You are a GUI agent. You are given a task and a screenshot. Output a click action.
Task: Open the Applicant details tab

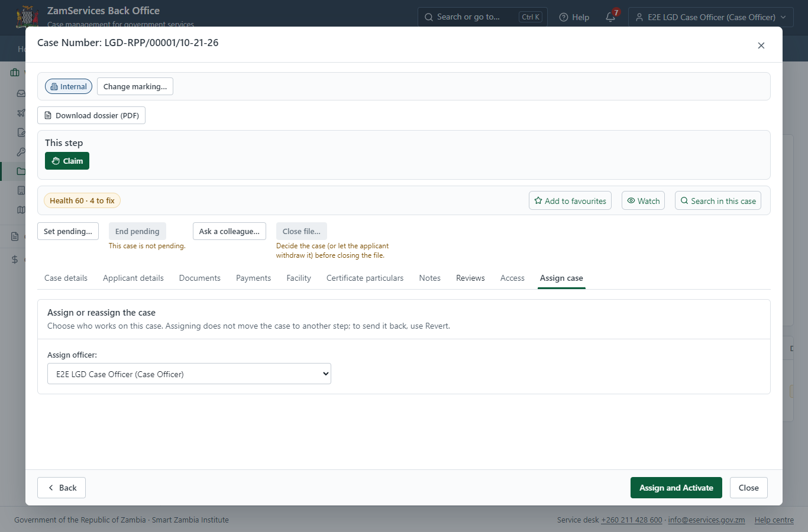(x=133, y=278)
